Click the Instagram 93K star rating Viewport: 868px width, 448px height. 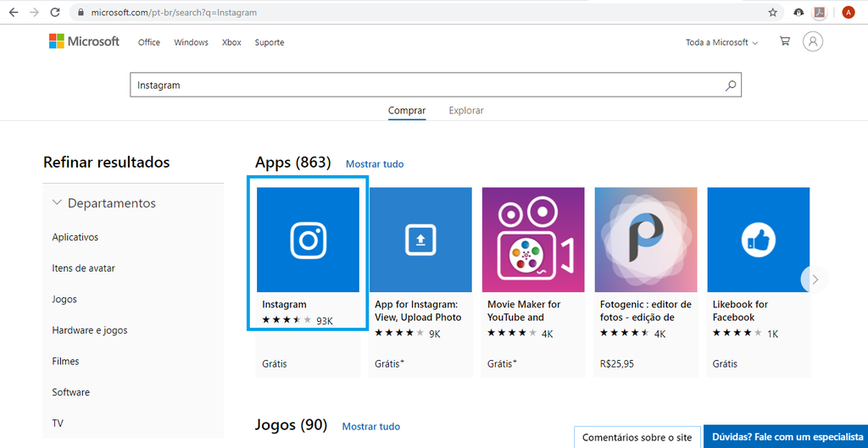pyautogui.click(x=298, y=320)
